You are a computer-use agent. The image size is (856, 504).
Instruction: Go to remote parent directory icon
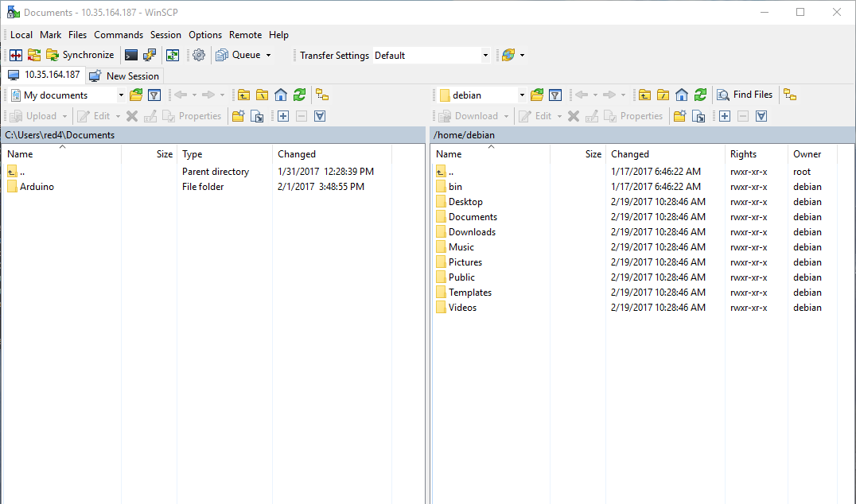click(x=644, y=95)
